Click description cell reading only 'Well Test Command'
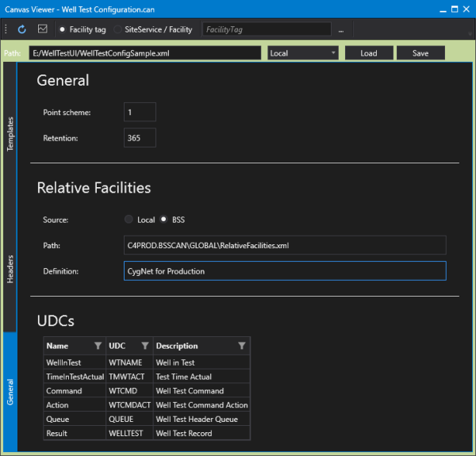Screen dimensions: 476x456 coord(202,390)
